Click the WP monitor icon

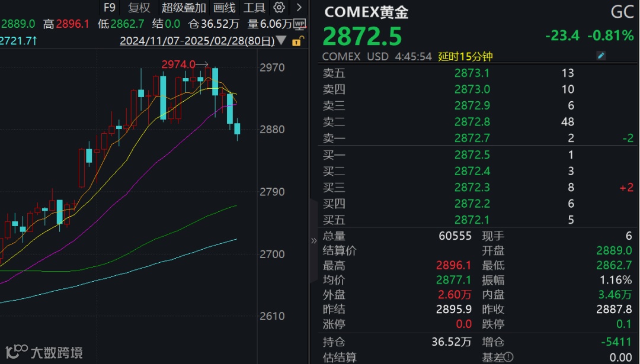tap(300, 24)
